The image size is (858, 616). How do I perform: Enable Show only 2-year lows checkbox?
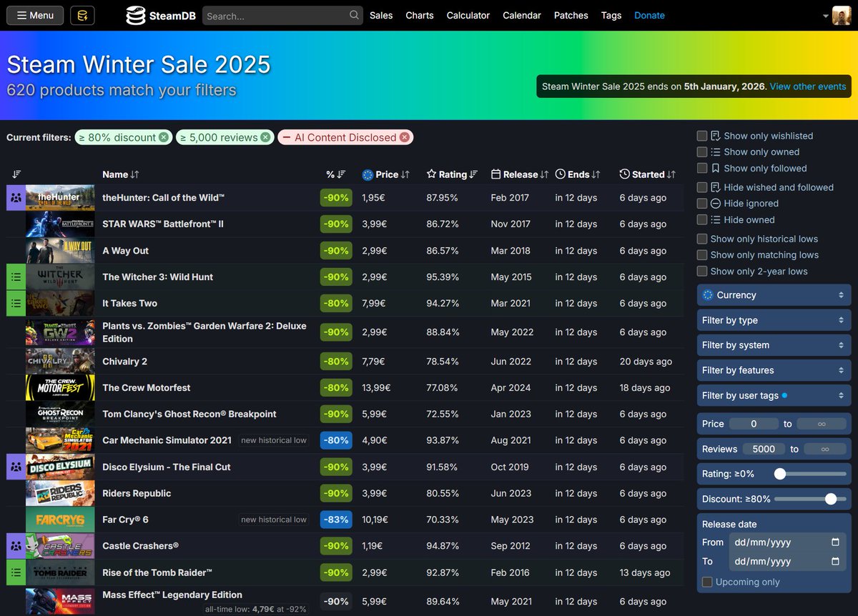coord(702,271)
